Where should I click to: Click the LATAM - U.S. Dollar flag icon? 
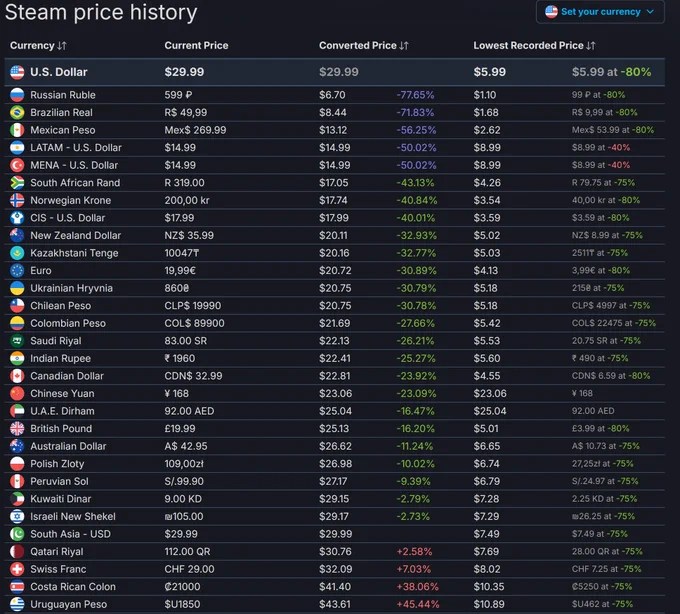coord(17,147)
